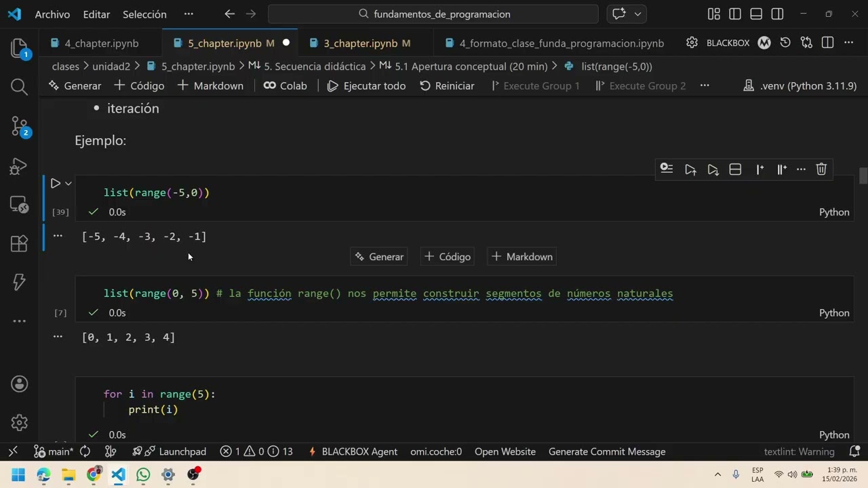
Task: Open the BLACKBOX gear settings icon
Action: [692, 43]
